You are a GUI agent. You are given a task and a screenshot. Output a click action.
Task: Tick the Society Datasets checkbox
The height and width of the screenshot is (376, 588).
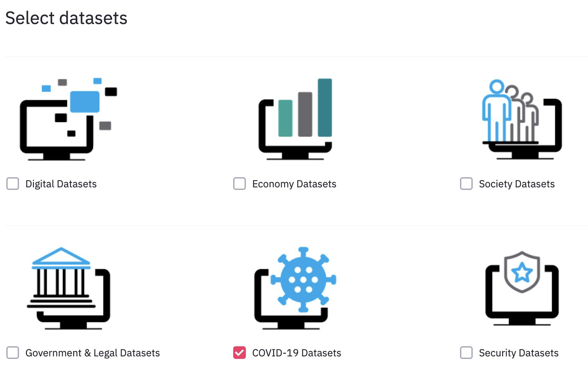466,184
